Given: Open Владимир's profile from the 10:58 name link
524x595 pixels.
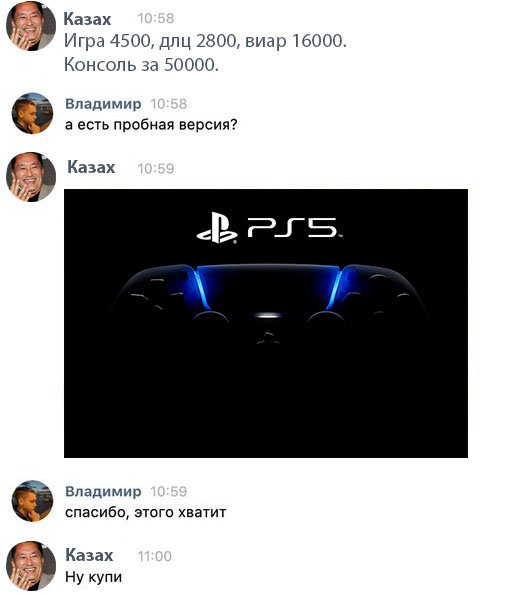Looking at the screenshot, I should tap(103, 104).
